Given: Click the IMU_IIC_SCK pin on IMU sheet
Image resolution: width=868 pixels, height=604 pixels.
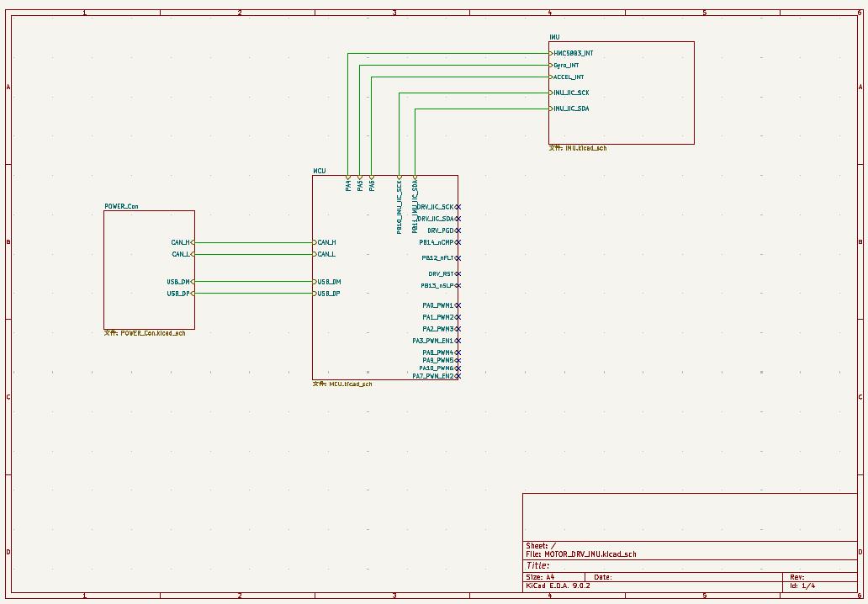Looking at the screenshot, I should 571,93.
